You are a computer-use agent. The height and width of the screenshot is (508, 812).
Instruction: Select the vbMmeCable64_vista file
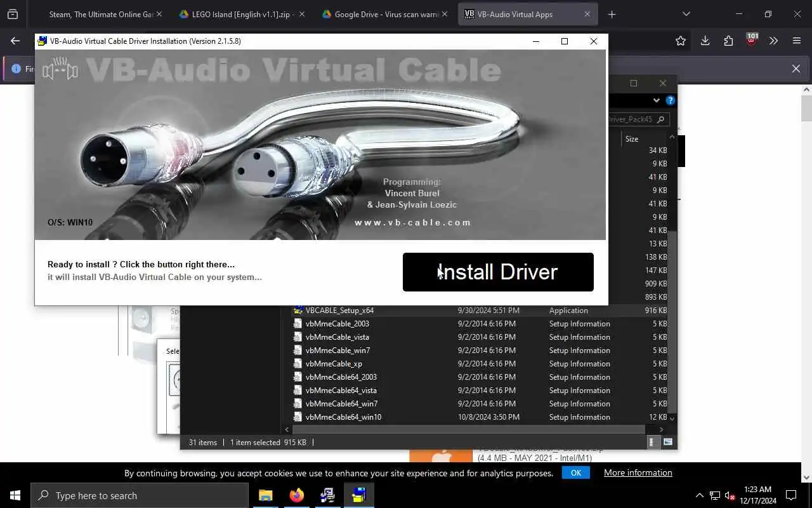[480, 391]
